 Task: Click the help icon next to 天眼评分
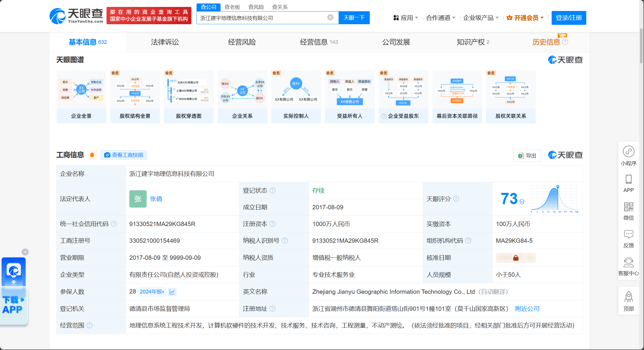coord(456,199)
